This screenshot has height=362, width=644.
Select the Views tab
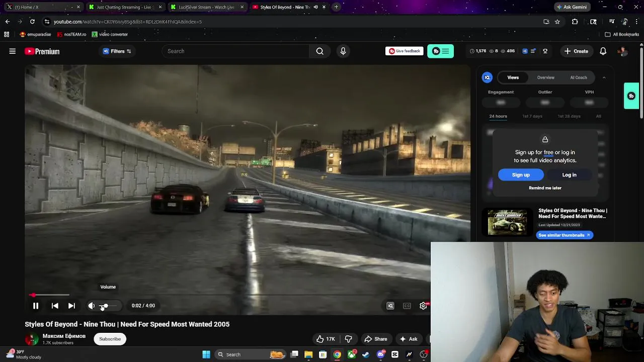coord(513,77)
